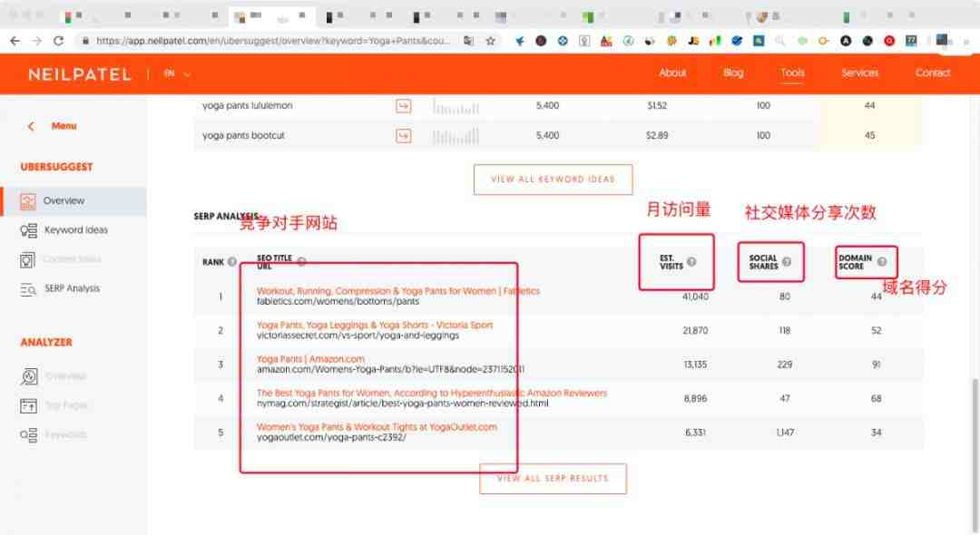Image resolution: width=980 pixels, height=535 pixels.
Task: Click the Analyzer Top Pages icon
Action: click(28, 405)
